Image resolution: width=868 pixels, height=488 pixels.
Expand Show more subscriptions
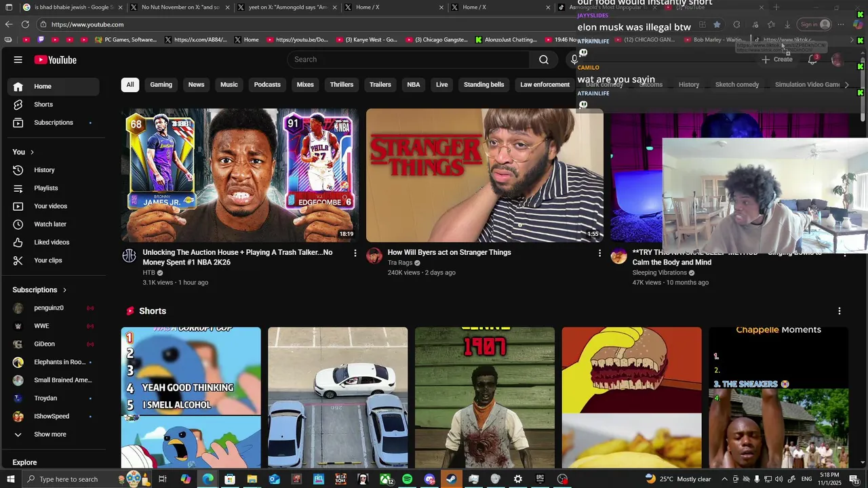(x=54, y=434)
